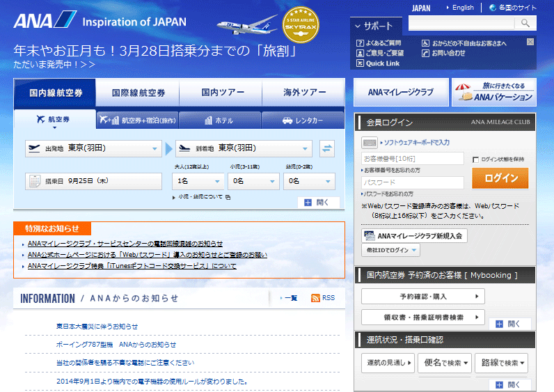The height and width of the screenshot is (392, 554).
Task: Click 予約確認・購入 button
Action: coord(423,296)
